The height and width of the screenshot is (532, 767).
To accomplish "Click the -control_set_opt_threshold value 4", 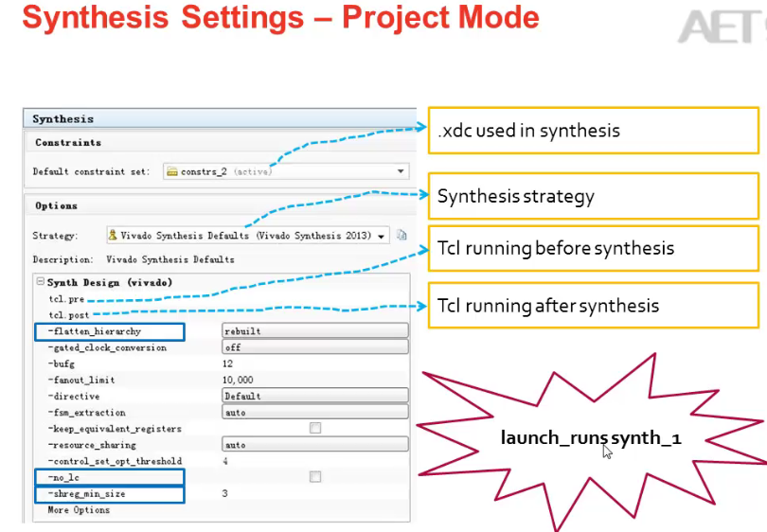I will (x=225, y=461).
